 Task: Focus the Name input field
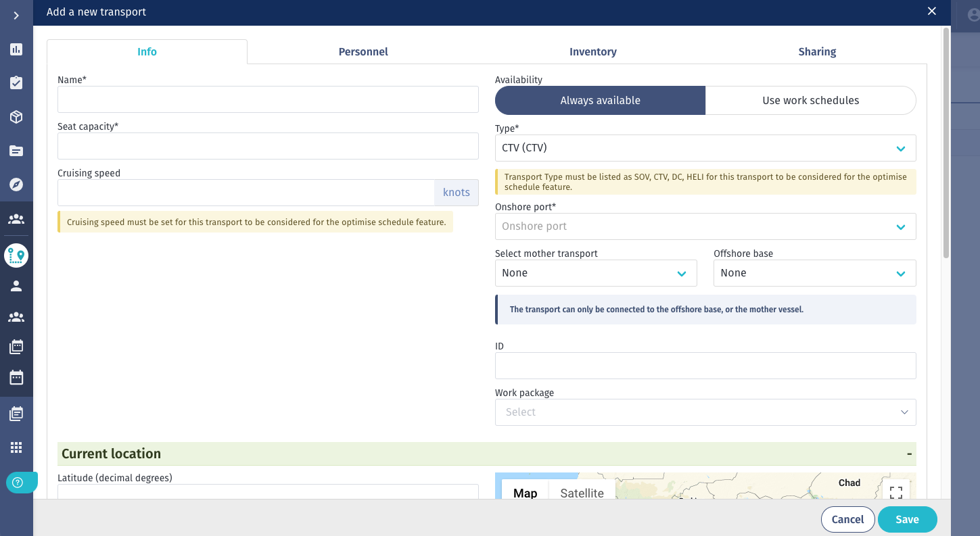[268, 99]
